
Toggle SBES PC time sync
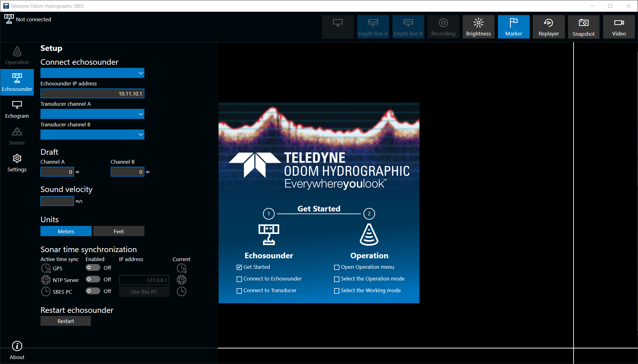[x=93, y=291]
